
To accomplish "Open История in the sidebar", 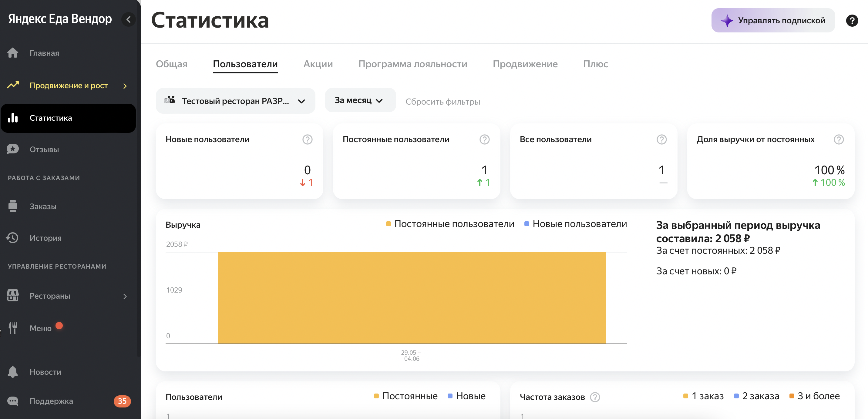I will tap(69, 238).
